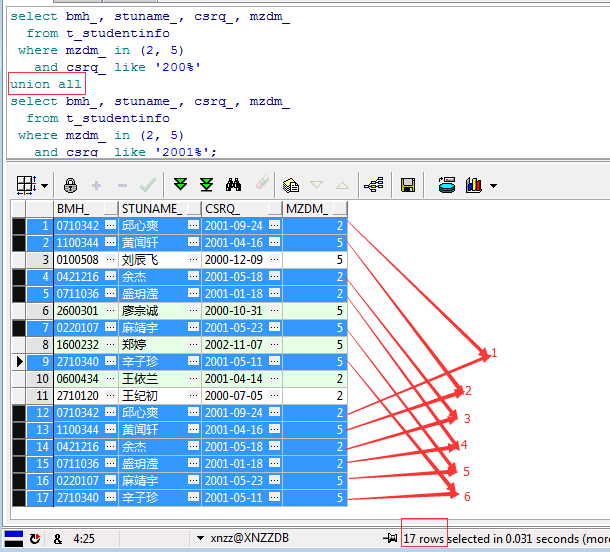Toggle Query by Example binoculars icon
This screenshot has width=610, height=552.
[x=234, y=185]
